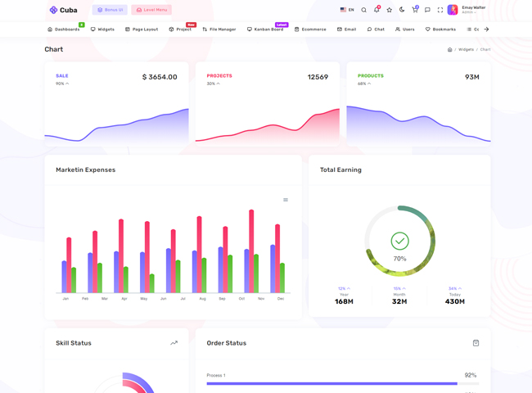Enter fullscreen mode using expand icon
Viewport: 532px width, 393px height.
[440, 10]
